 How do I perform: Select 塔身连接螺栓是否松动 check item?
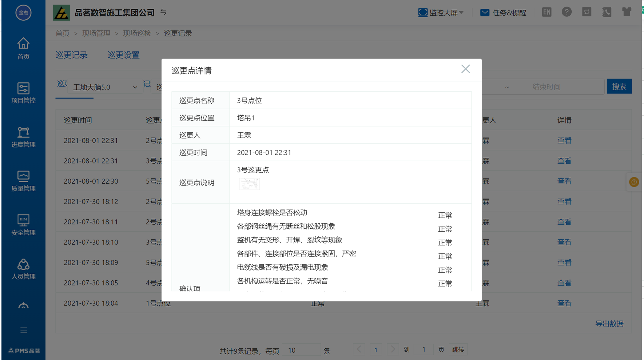[272, 213]
